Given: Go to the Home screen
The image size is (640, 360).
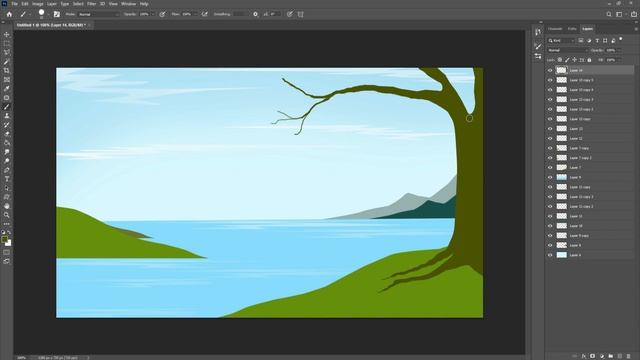Looking at the screenshot, I should pyautogui.click(x=9, y=14).
